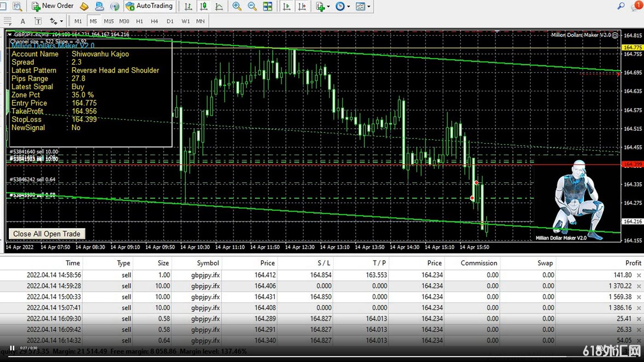The image size is (644, 362).
Task: Sort trades by Profit column
Action: coord(633,263)
